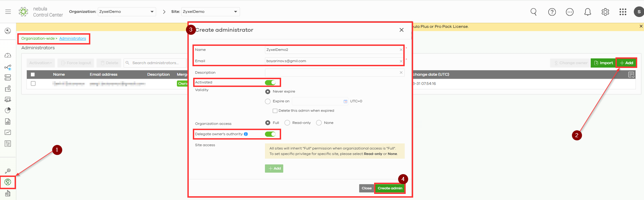Select Read-only organization access
This screenshot has height=200, width=644.
click(x=287, y=123)
